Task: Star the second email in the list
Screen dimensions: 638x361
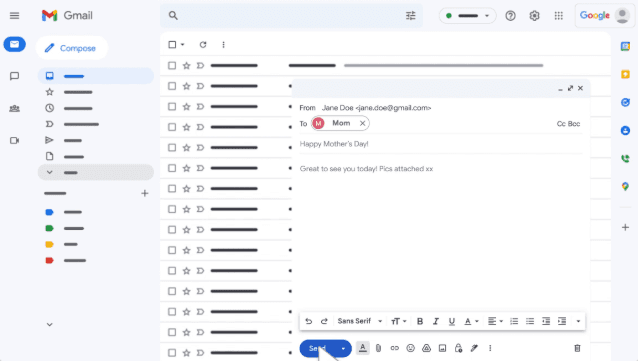Action: 186,86
